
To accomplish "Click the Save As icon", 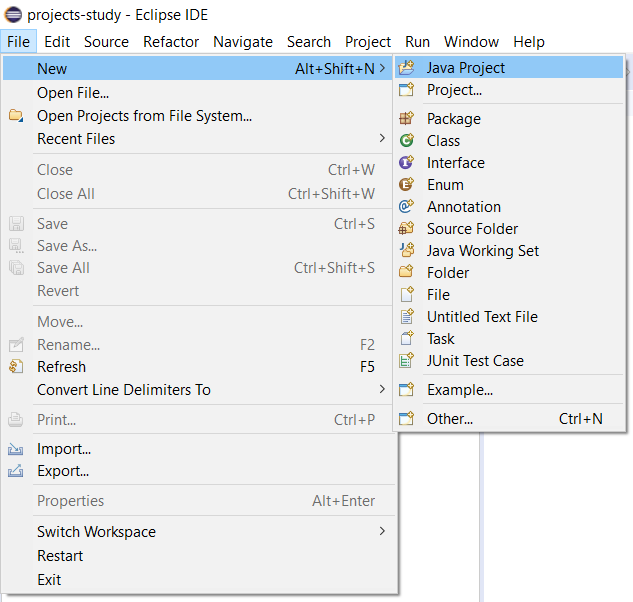I will coord(17,245).
